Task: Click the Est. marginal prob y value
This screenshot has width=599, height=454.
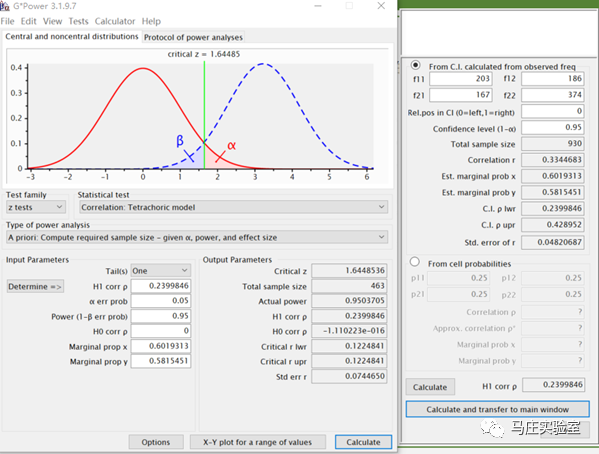Action: [x=553, y=192]
